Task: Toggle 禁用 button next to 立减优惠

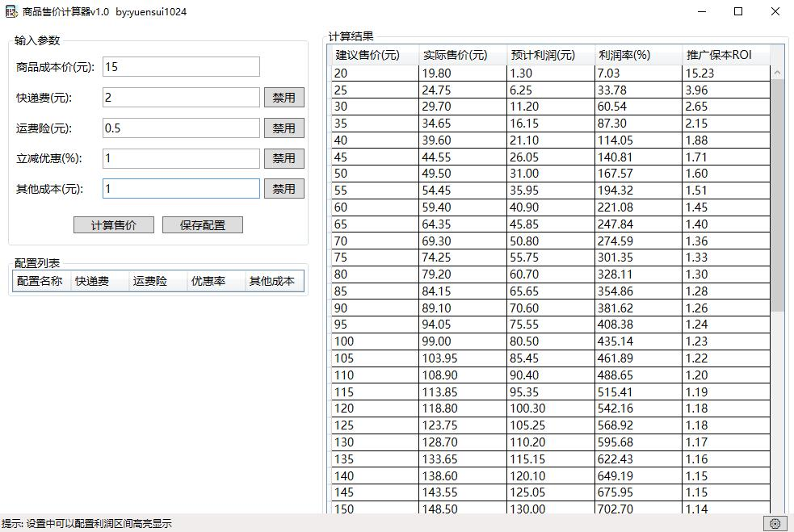Action: coord(284,158)
